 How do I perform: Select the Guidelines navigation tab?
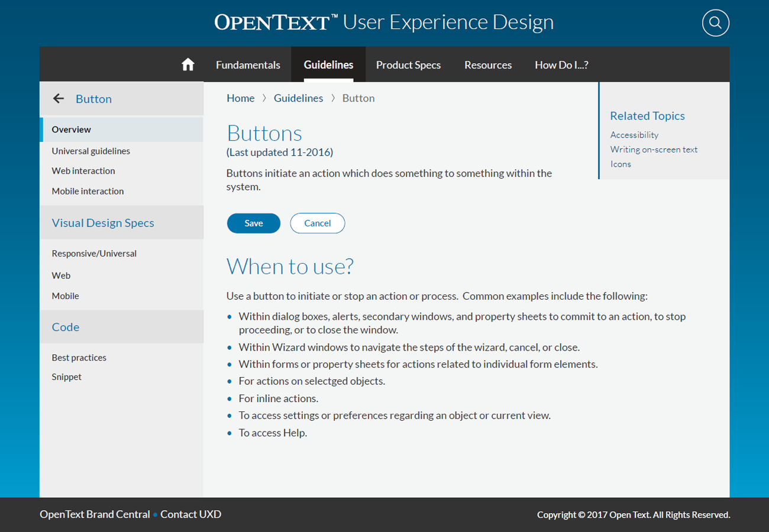328,65
